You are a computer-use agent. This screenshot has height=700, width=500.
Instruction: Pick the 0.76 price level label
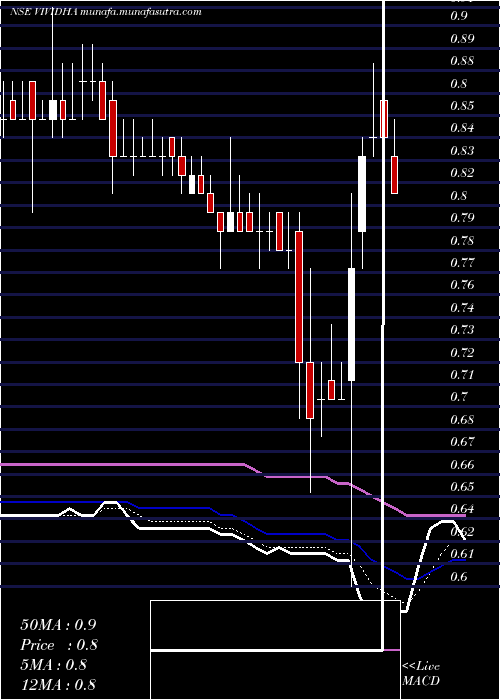click(462, 285)
